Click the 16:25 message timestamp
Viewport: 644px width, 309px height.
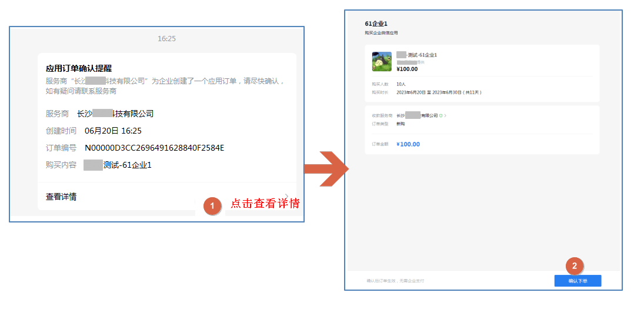pyautogui.click(x=166, y=39)
